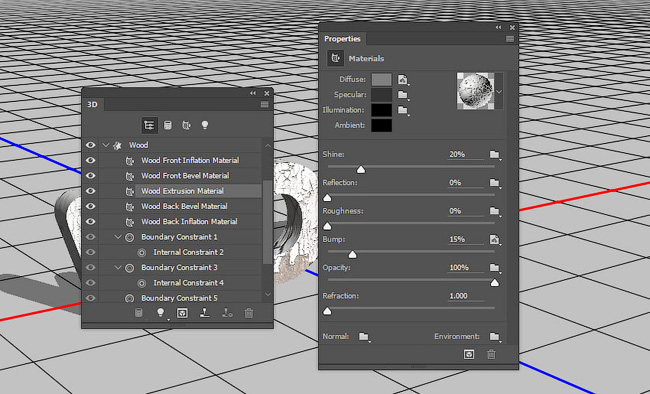The width and height of the screenshot is (650, 394).
Task: Filter 3D panel by meshes
Action: [168, 125]
